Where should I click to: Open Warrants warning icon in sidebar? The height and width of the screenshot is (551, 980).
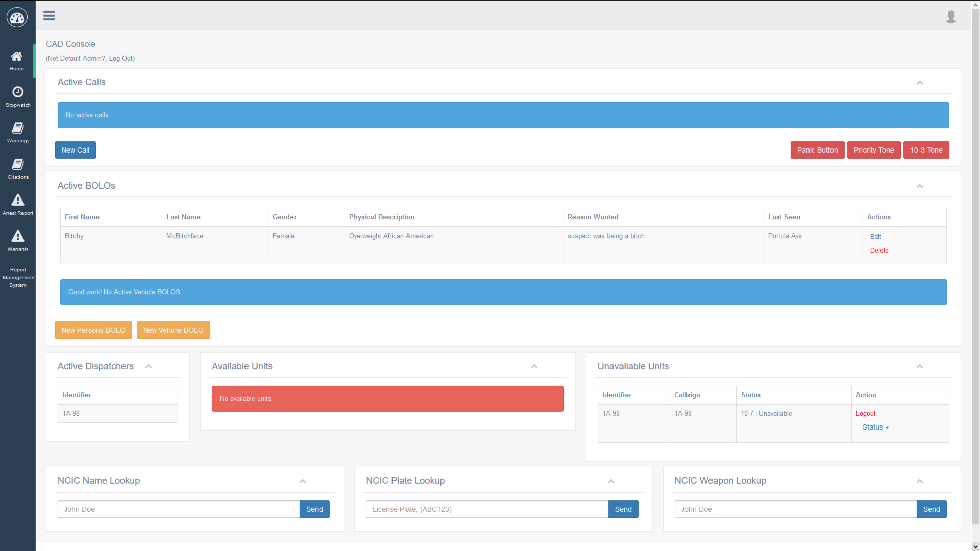18,236
